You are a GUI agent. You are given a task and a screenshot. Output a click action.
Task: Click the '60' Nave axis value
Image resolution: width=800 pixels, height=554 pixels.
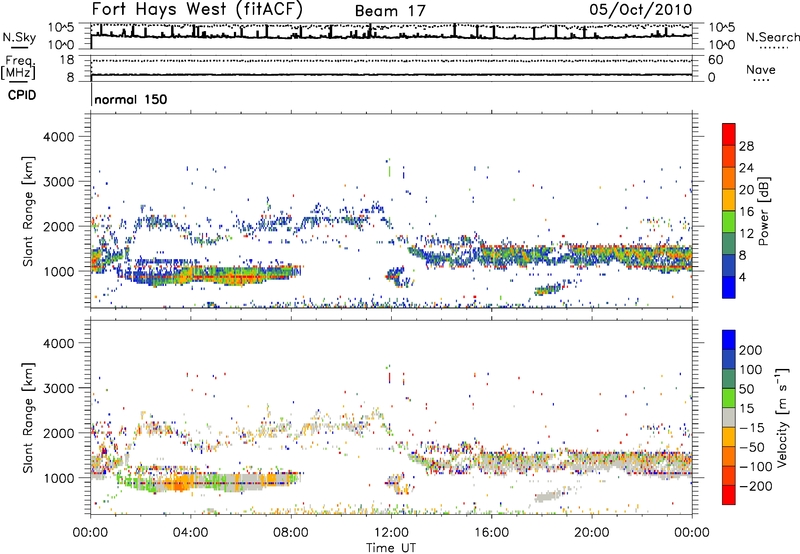(x=715, y=60)
